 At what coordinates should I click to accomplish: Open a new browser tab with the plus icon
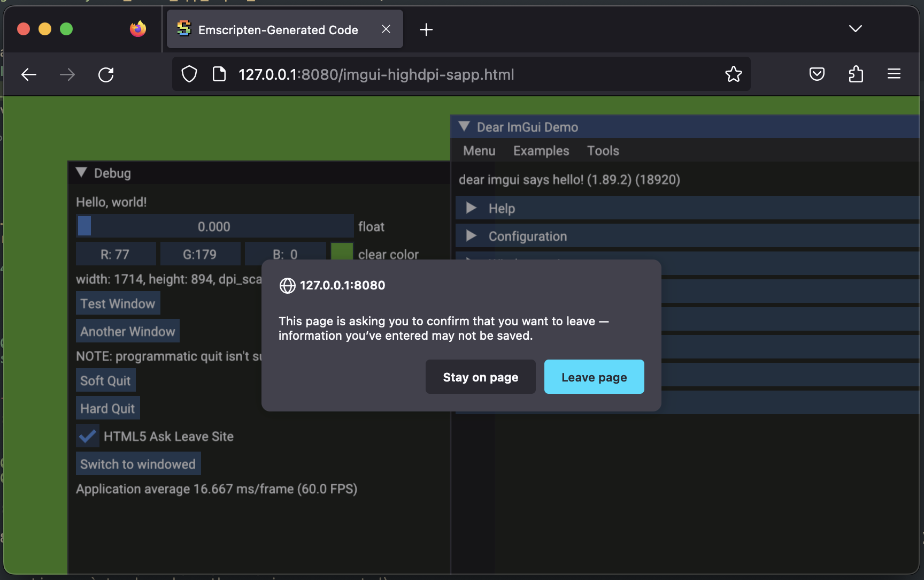pyautogui.click(x=426, y=29)
